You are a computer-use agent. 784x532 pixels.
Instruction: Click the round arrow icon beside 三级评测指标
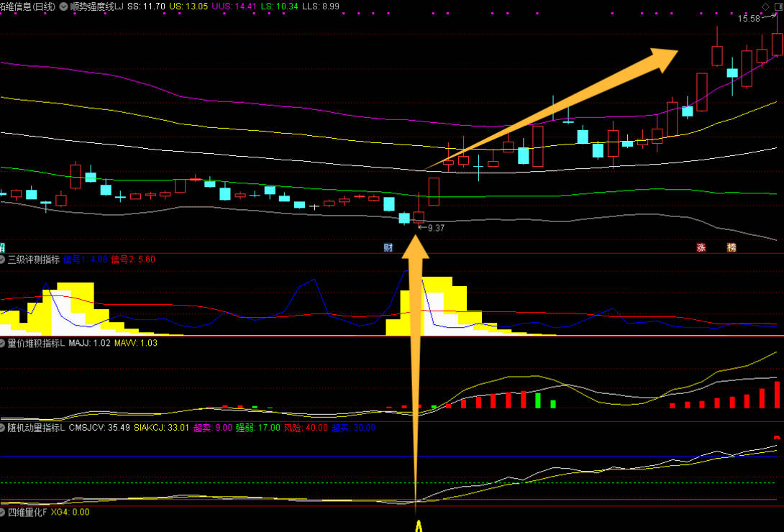pyautogui.click(x=2, y=260)
